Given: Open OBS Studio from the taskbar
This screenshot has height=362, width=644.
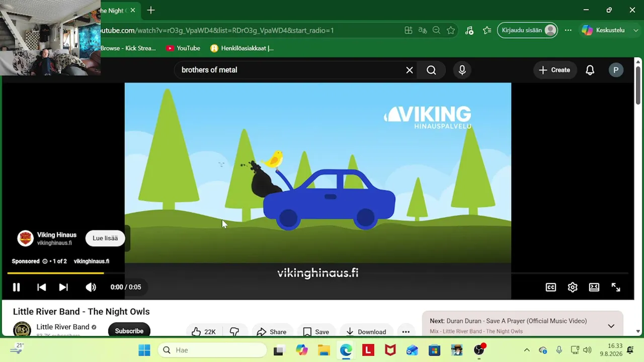Looking at the screenshot, I should click(x=479, y=350).
